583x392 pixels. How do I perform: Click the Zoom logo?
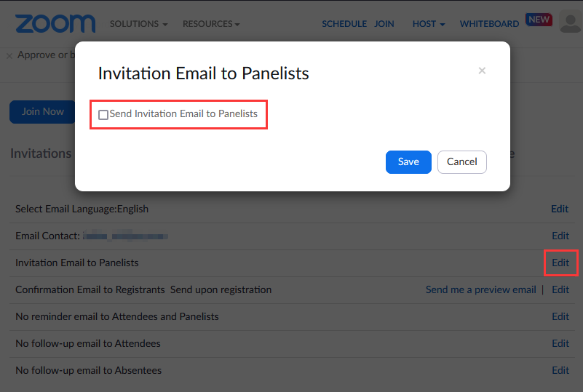point(55,23)
